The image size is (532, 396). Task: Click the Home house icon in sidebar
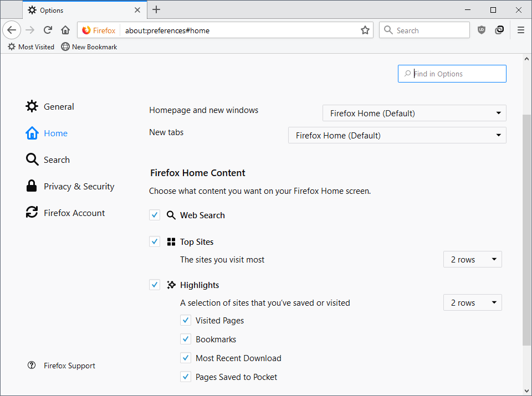coord(32,133)
